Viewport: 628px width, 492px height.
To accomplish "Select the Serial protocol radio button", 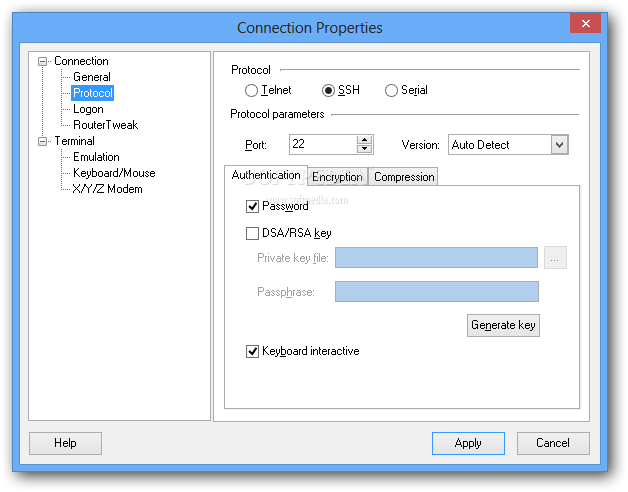I will (391, 91).
